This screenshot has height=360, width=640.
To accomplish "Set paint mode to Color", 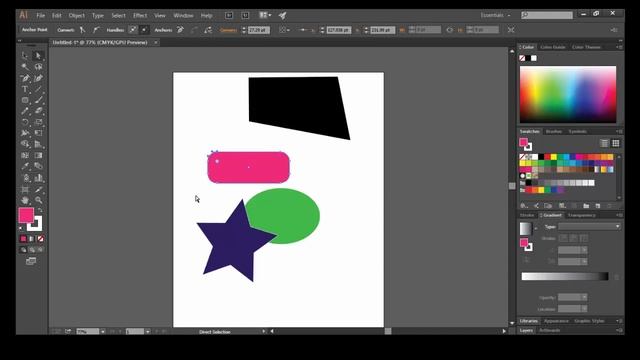I will (x=23, y=239).
